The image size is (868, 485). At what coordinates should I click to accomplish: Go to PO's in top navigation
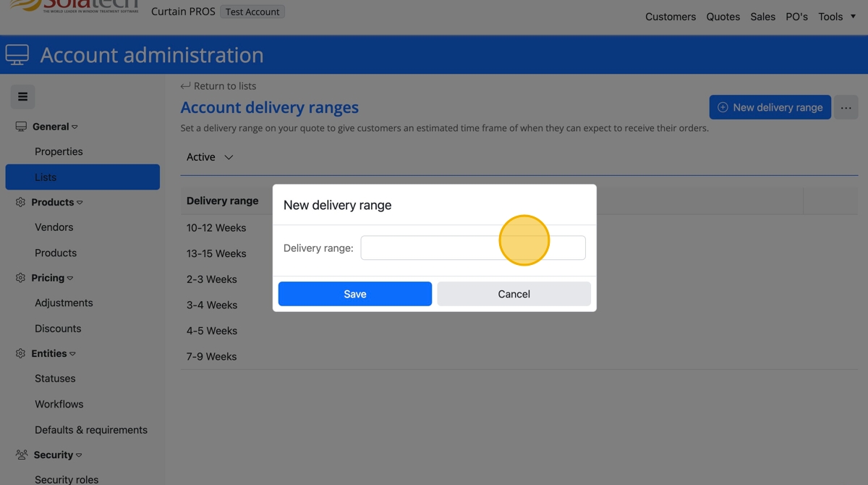tap(796, 17)
